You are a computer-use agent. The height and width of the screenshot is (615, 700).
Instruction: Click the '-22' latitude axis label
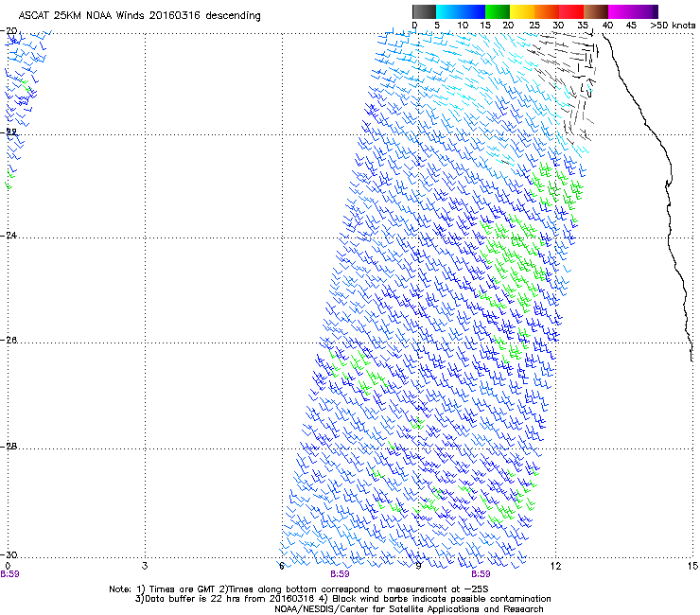tap(9, 132)
